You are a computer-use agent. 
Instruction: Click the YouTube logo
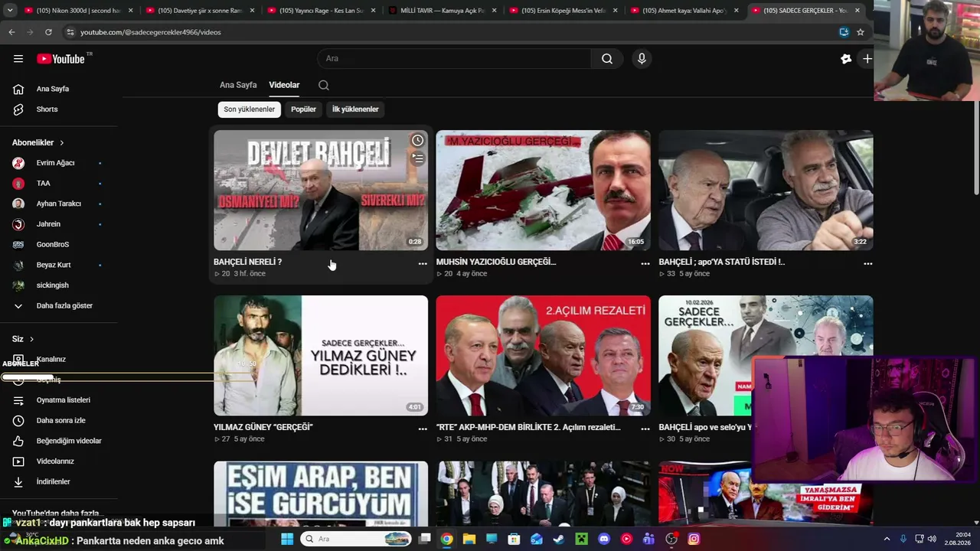click(x=60, y=59)
